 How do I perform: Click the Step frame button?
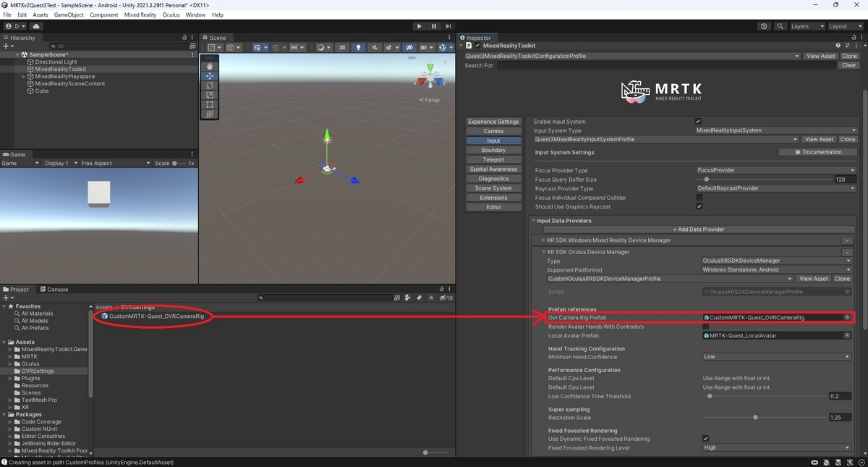coord(448,26)
